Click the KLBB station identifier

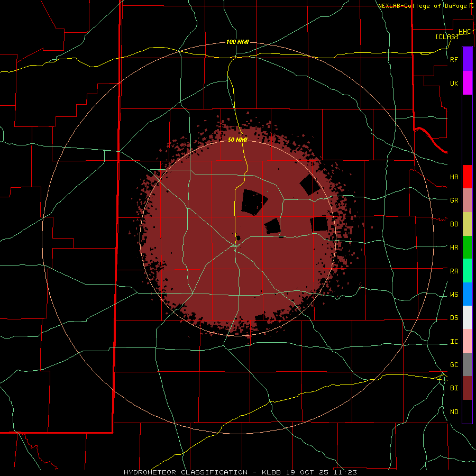tap(271, 472)
